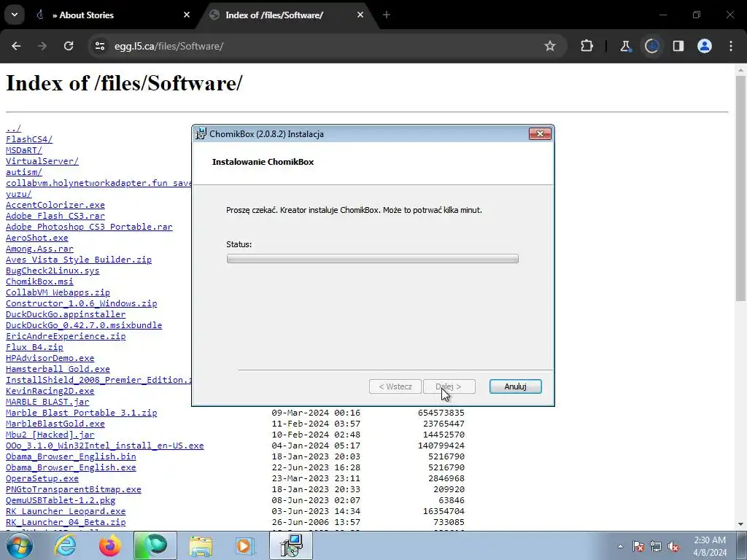Download PNGtoTransparentBitmap.exe
Viewport: 747px width, 560px height.
[74, 489]
